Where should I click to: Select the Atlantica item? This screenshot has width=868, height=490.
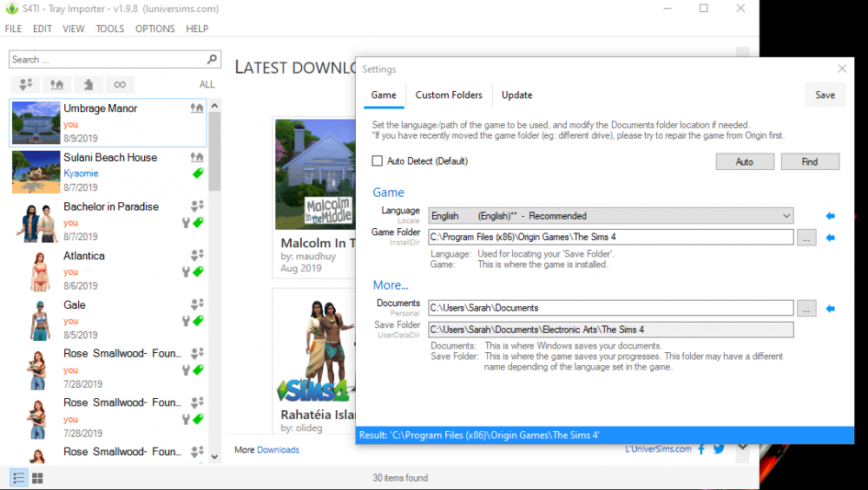(108, 271)
